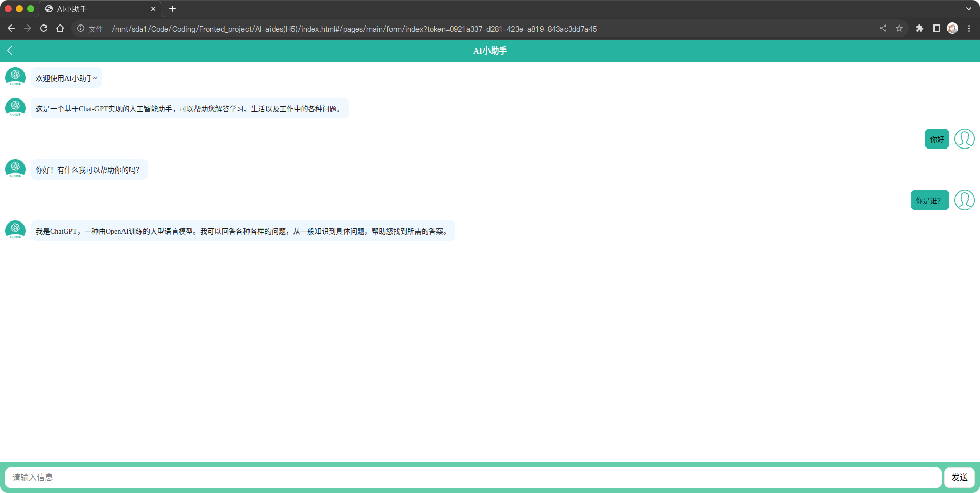The width and height of the screenshot is (980, 493).
Task: Open a new browser tab
Action: pos(173,9)
